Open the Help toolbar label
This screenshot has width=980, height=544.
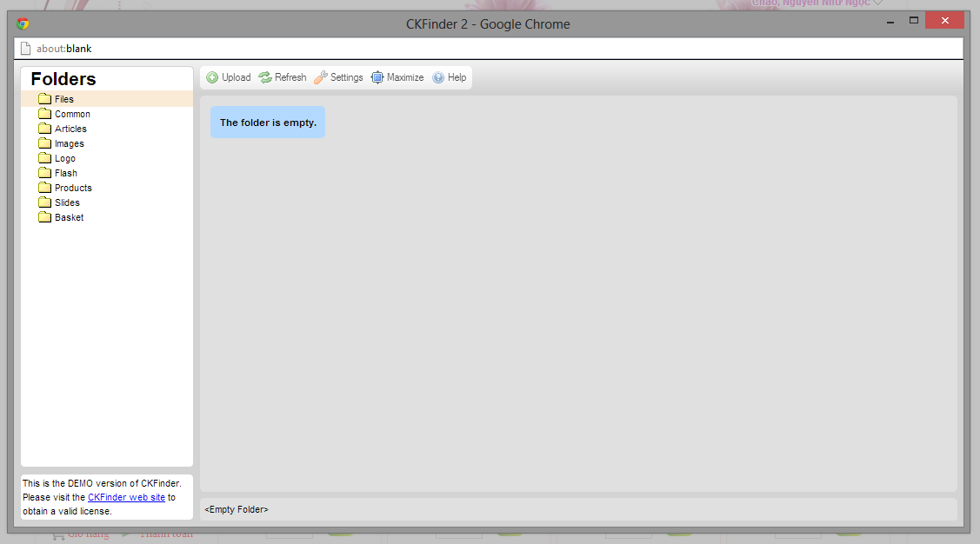click(x=457, y=77)
